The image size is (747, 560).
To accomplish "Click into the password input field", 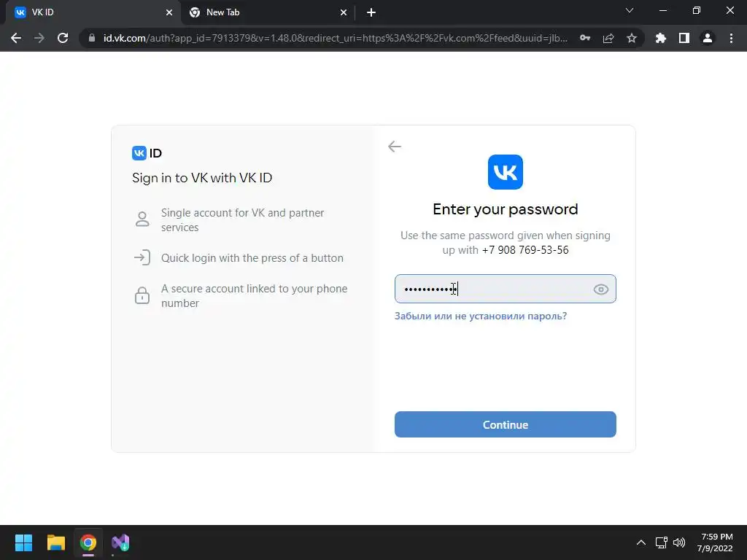I will [x=505, y=289].
